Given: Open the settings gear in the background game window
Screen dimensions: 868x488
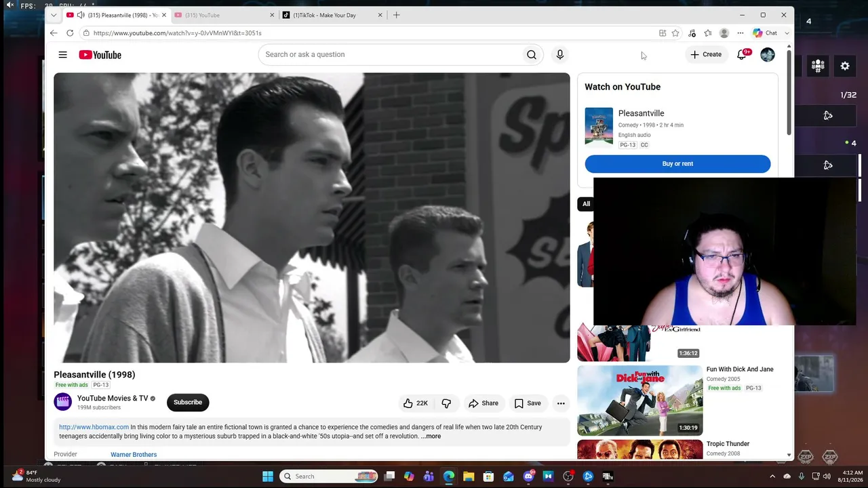Looking at the screenshot, I should pos(845,66).
